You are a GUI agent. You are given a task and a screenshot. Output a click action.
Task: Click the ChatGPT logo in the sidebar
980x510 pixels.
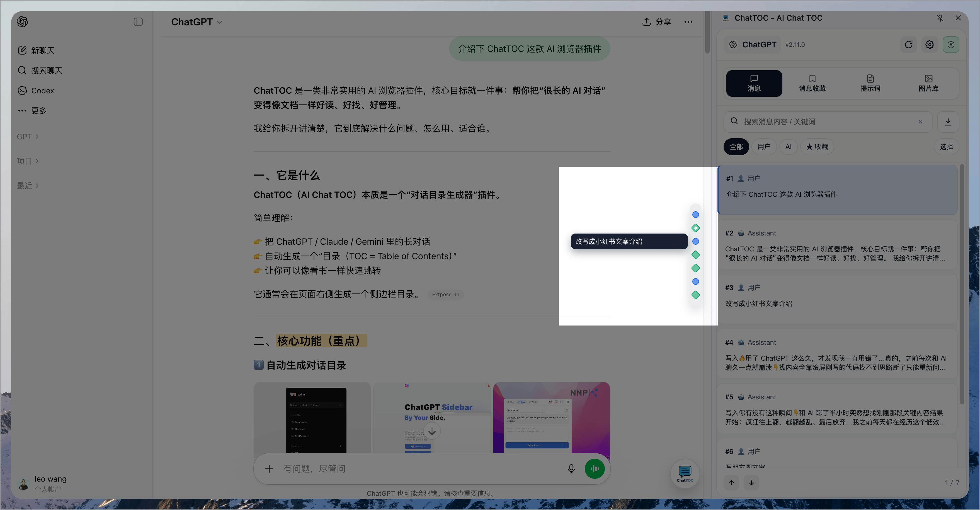click(x=22, y=22)
